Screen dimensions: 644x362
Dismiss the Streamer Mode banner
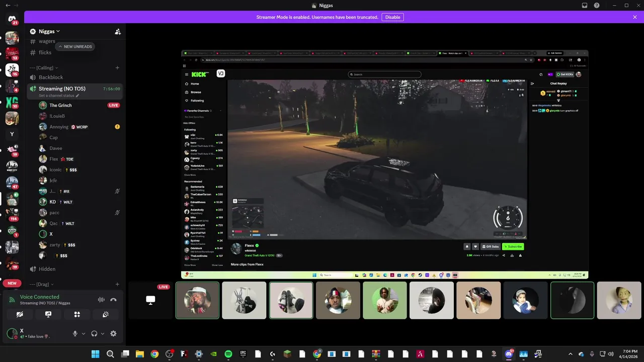coord(635,17)
